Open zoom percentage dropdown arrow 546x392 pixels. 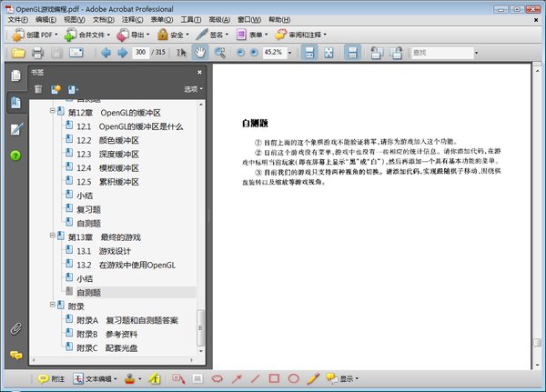(x=289, y=53)
